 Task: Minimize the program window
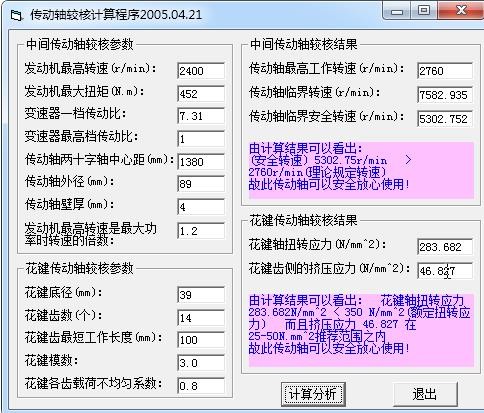(397, 12)
